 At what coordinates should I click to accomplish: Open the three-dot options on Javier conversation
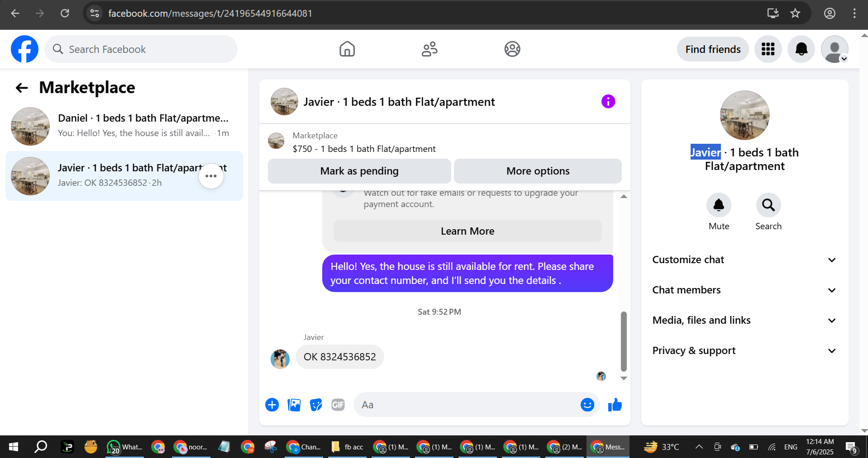pyautogui.click(x=211, y=176)
